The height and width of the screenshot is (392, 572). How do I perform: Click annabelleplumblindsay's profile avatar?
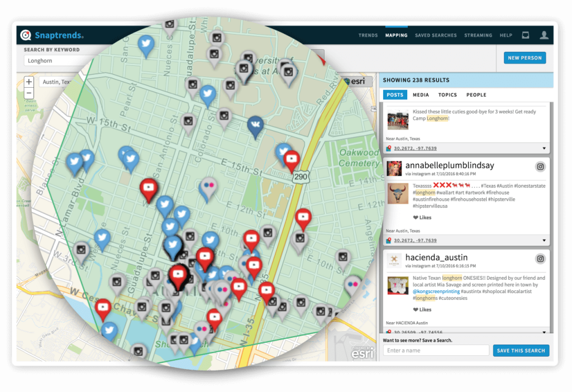coord(394,169)
